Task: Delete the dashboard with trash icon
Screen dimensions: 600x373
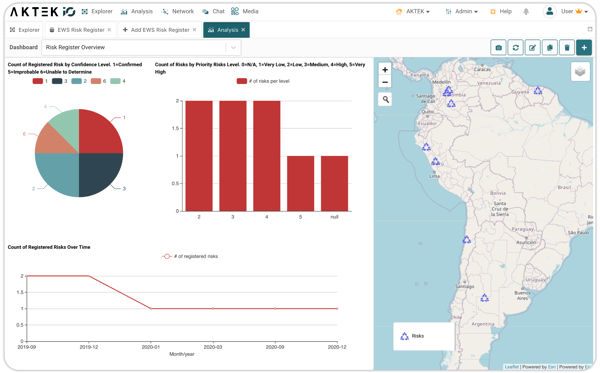Action: pos(567,47)
